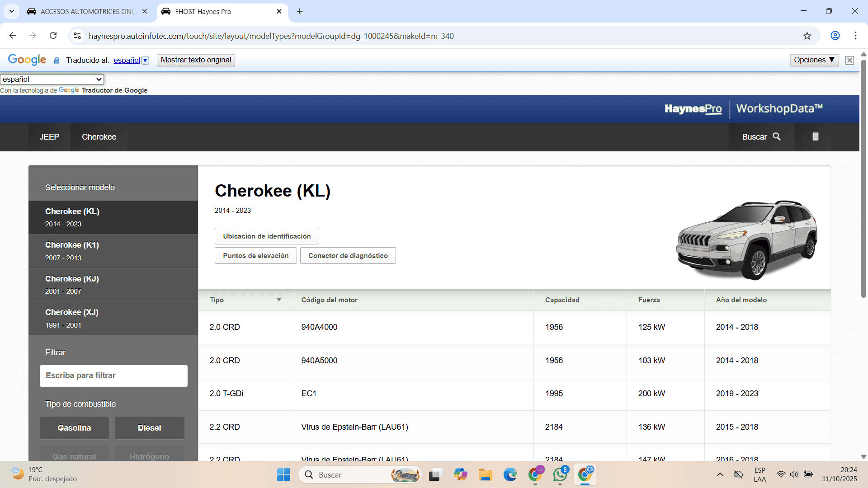Open the Opciones translate dropdown

814,60
